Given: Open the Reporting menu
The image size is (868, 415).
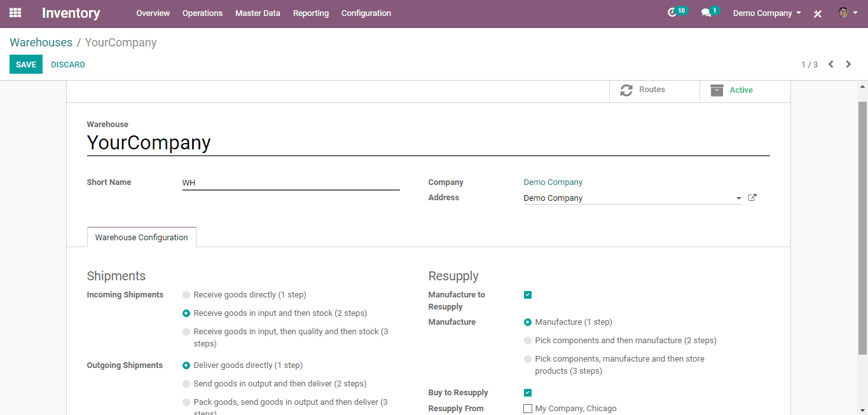Looking at the screenshot, I should (x=311, y=13).
